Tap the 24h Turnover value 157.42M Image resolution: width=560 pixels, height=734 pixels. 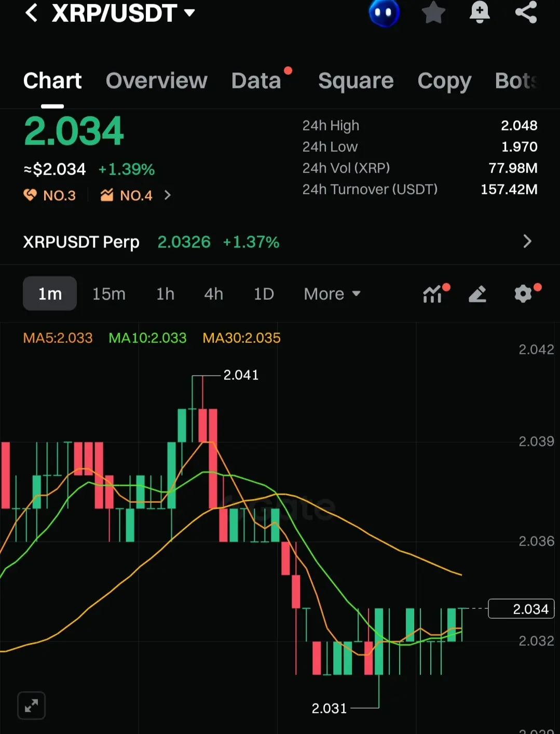point(509,190)
